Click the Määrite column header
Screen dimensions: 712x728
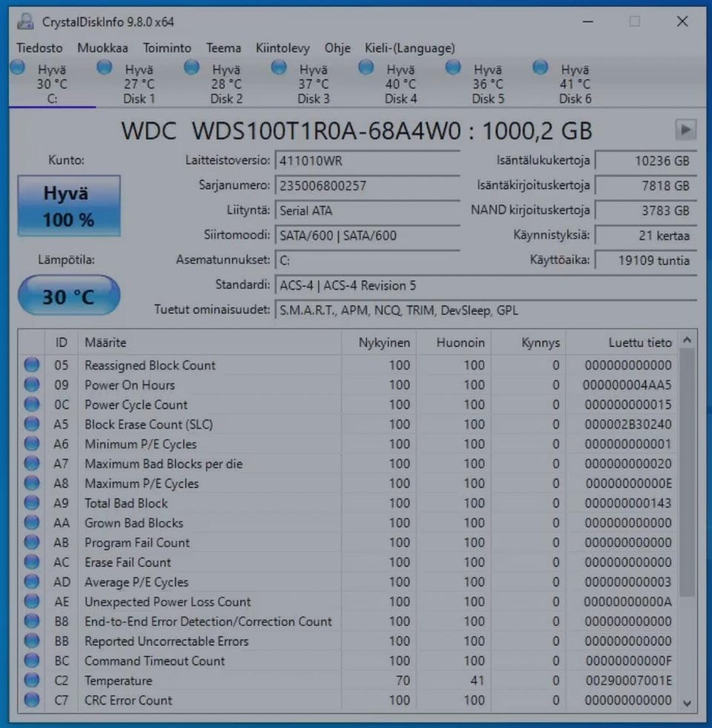coord(209,343)
